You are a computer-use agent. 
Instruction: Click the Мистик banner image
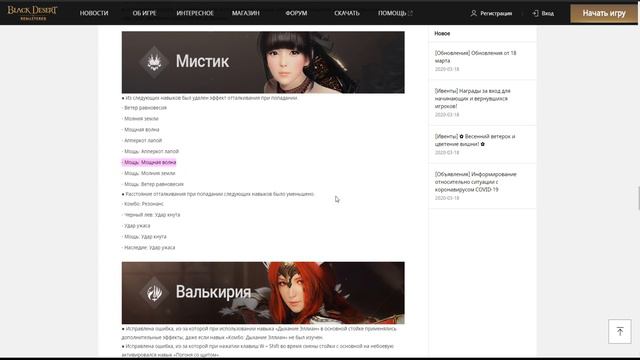(x=263, y=62)
